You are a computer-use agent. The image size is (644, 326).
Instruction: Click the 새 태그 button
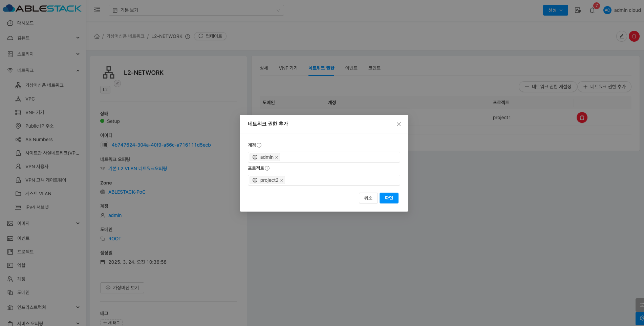tap(111, 323)
